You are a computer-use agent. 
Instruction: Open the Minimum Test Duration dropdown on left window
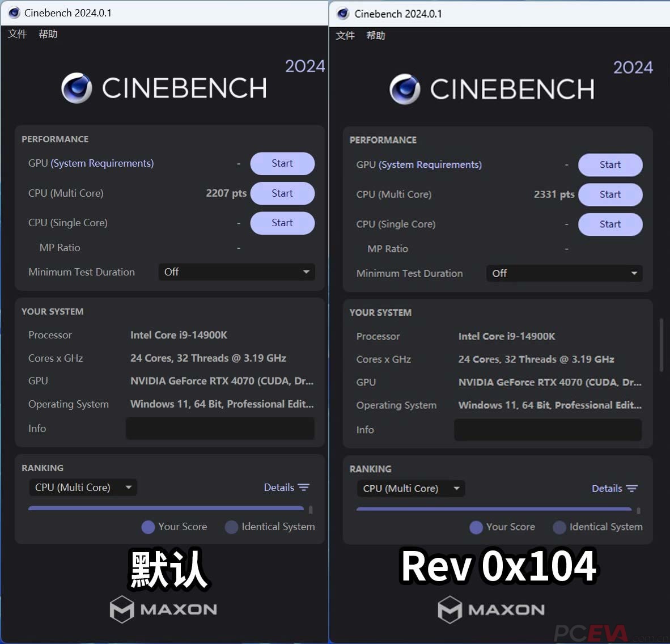236,272
